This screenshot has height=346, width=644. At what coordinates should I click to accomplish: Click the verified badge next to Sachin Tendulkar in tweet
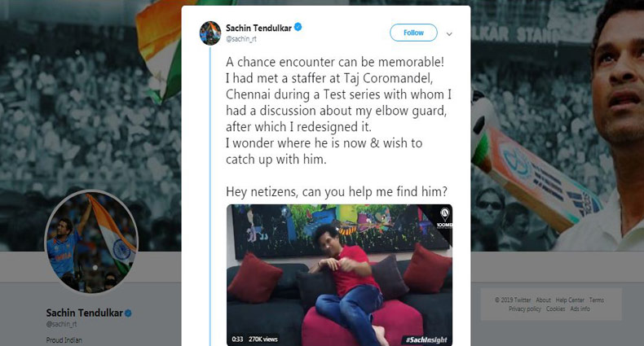298,27
